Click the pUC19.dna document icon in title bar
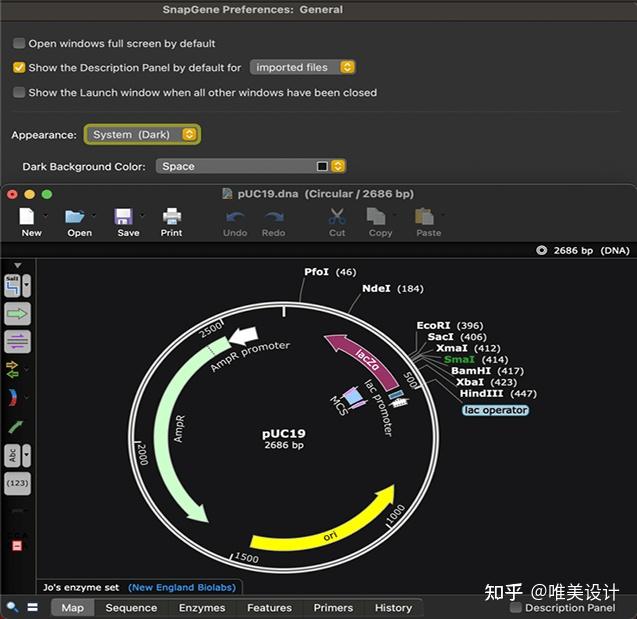 click(227, 194)
